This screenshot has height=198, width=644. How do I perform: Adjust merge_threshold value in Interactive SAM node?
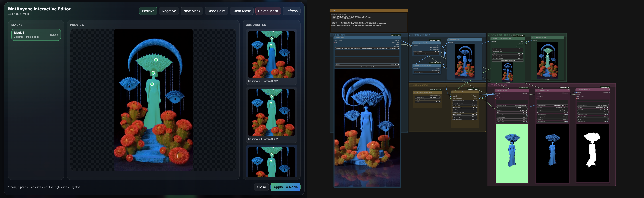pyautogui.click(x=508, y=58)
